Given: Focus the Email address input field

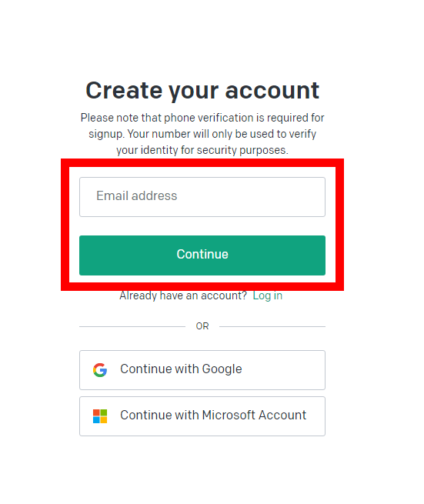Looking at the screenshot, I should coord(202,197).
